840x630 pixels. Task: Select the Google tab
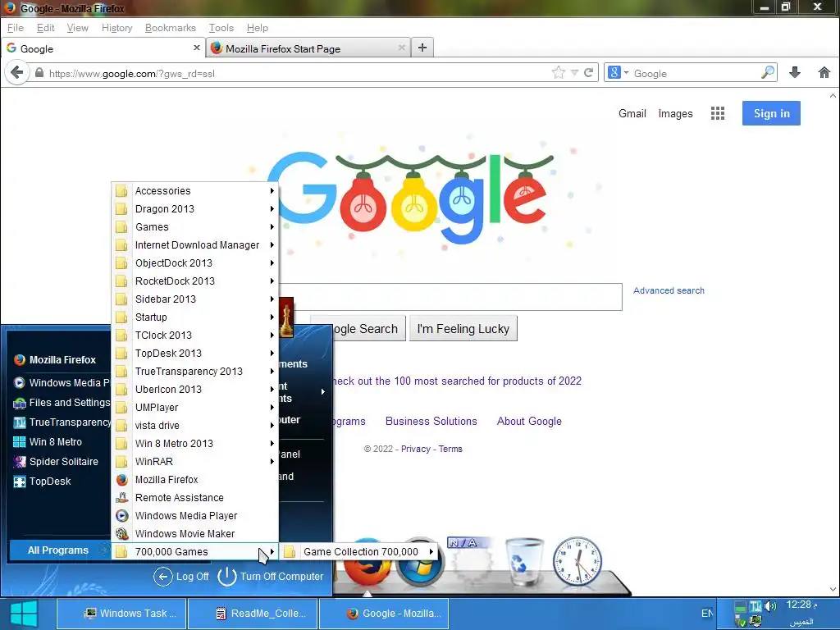pyautogui.click(x=103, y=48)
